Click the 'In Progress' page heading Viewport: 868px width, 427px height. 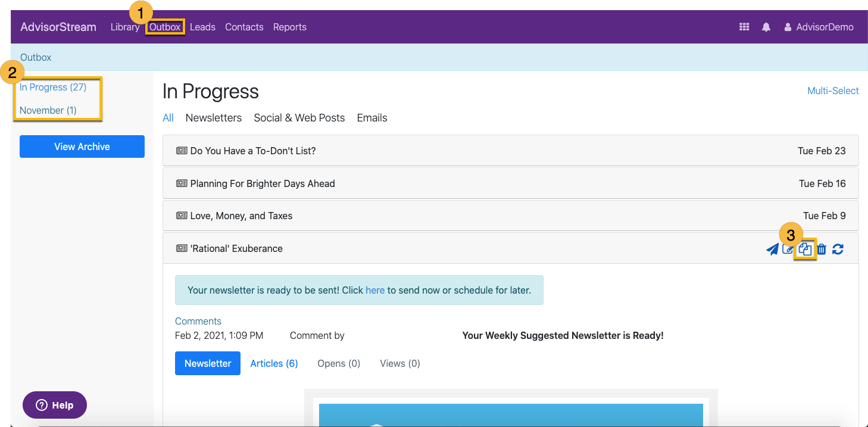(211, 91)
